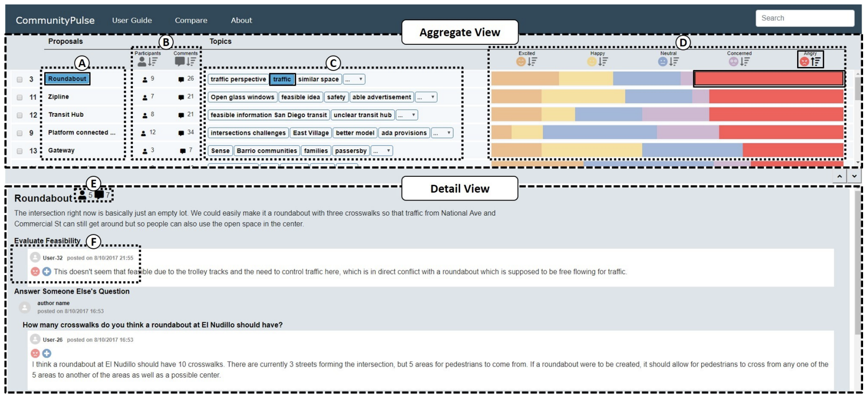Open more topics dropdown in Zipline row
Screen dimensions: 868x398
[x=426, y=97]
